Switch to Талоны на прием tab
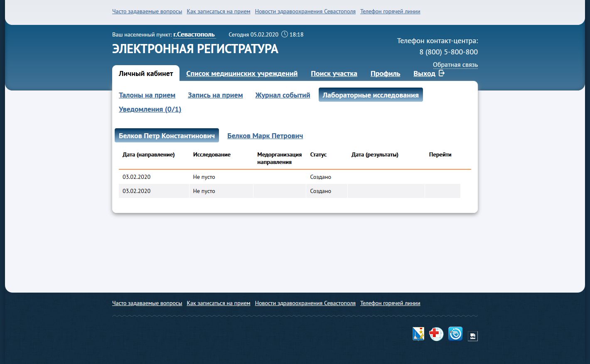This screenshot has width=590, height=364. click(x=147, y=95)
